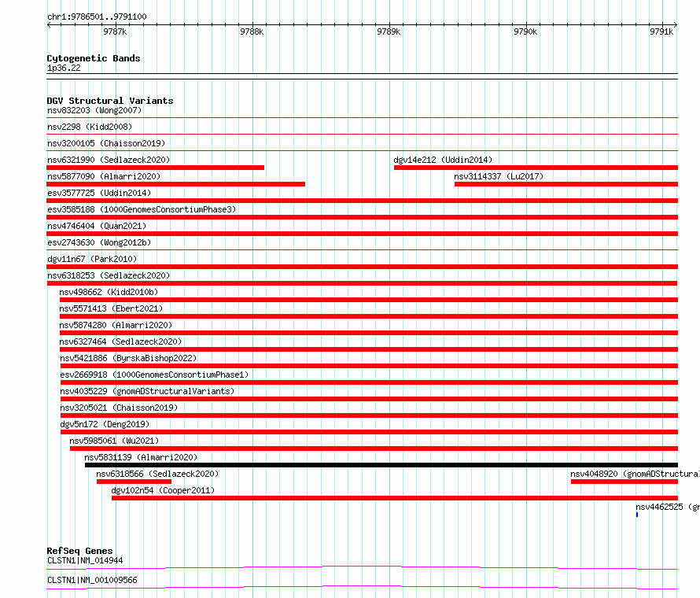Click nsv3114337 (Lu2017) variant label

[499, 176]
